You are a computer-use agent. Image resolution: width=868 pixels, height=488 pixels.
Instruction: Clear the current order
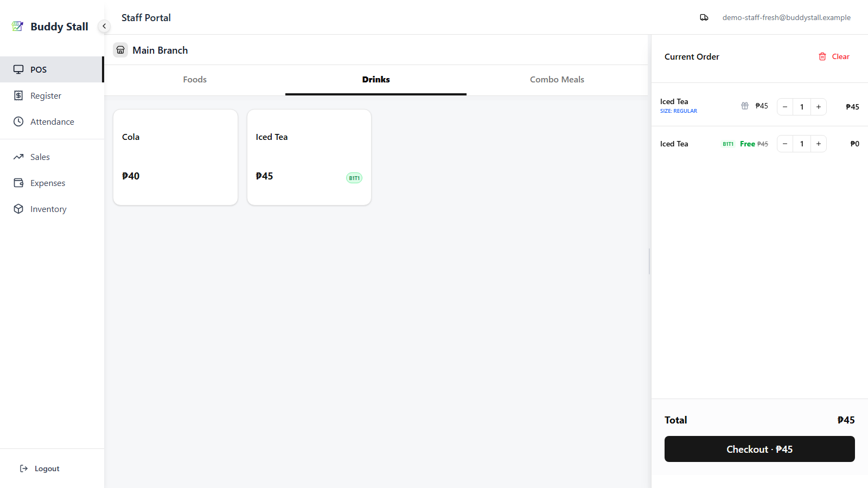click(834, 56)
